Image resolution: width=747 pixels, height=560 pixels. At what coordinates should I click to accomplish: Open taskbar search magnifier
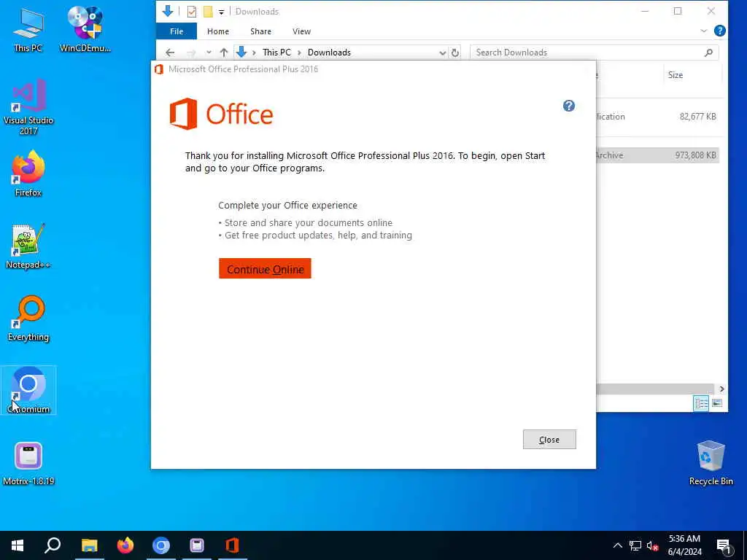click(53, 545)
